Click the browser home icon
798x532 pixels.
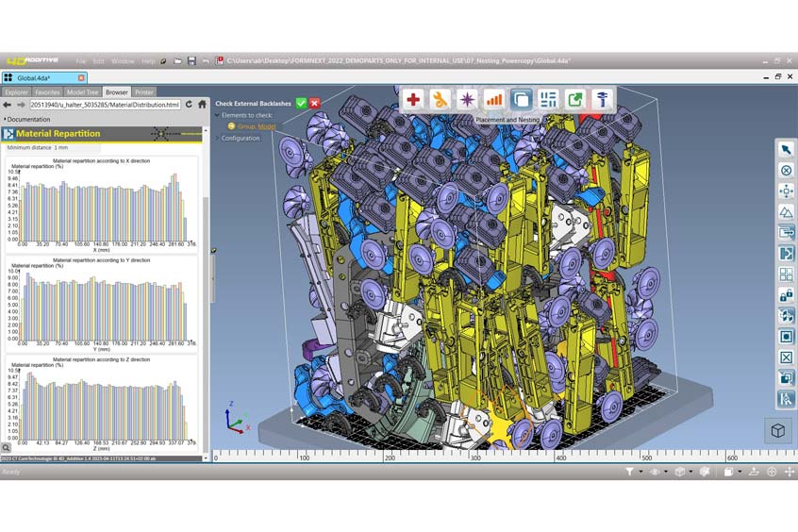point(202,104)
